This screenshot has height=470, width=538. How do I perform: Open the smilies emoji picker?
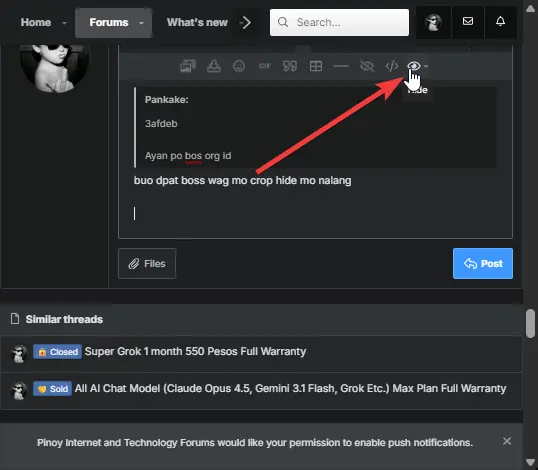(x=239, y=66)
